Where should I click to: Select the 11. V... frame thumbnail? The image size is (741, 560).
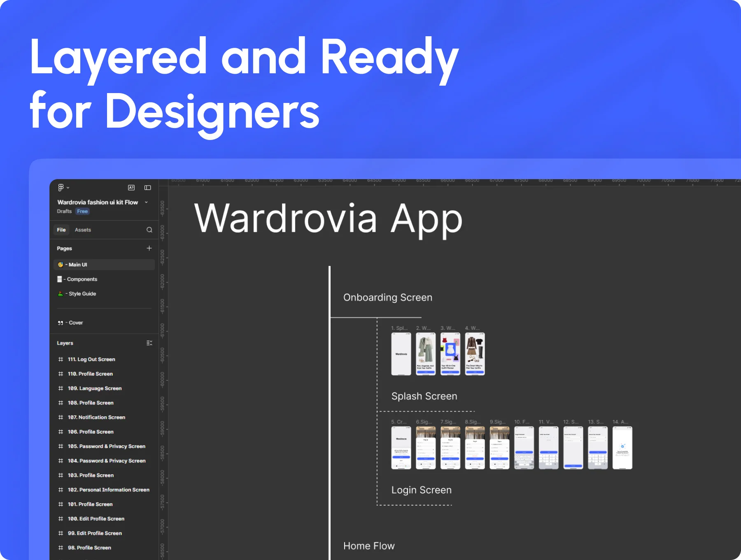[x=549, y=448]
